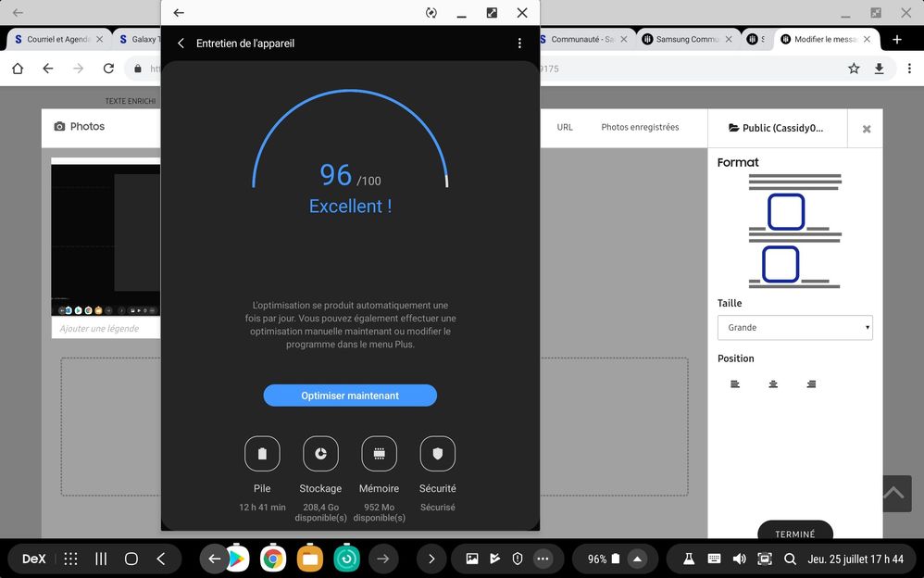Show more notifications via three-dot button
Viewport: 924px width, 578px height.
click(x=543, y=559)
